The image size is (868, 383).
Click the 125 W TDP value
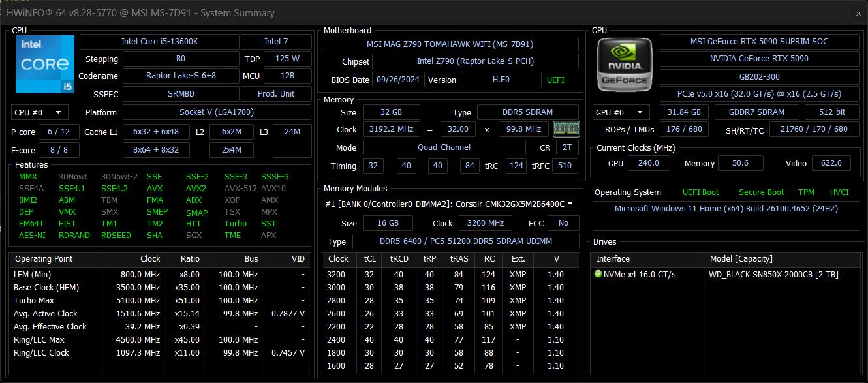click(x=287, y=59)
